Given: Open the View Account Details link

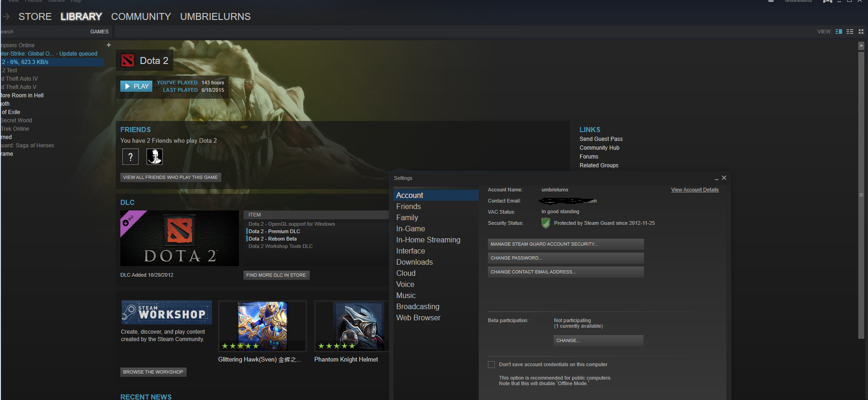Looking at the screenshot, I should click(695, 190).
